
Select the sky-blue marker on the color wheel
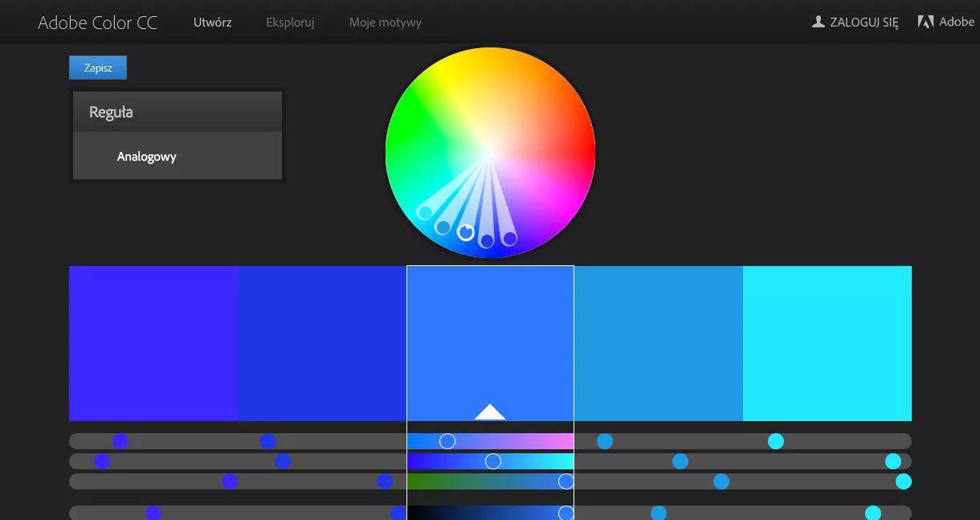pyautogui.click(x=443, y=227)
